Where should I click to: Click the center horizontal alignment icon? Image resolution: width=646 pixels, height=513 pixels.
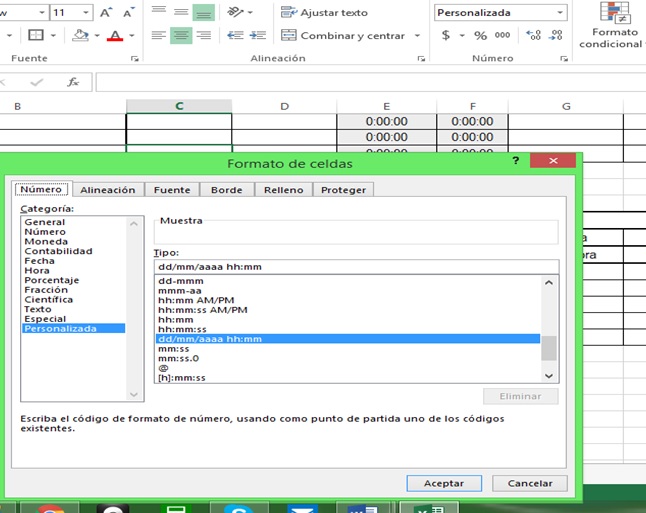[x=181, y=36]
